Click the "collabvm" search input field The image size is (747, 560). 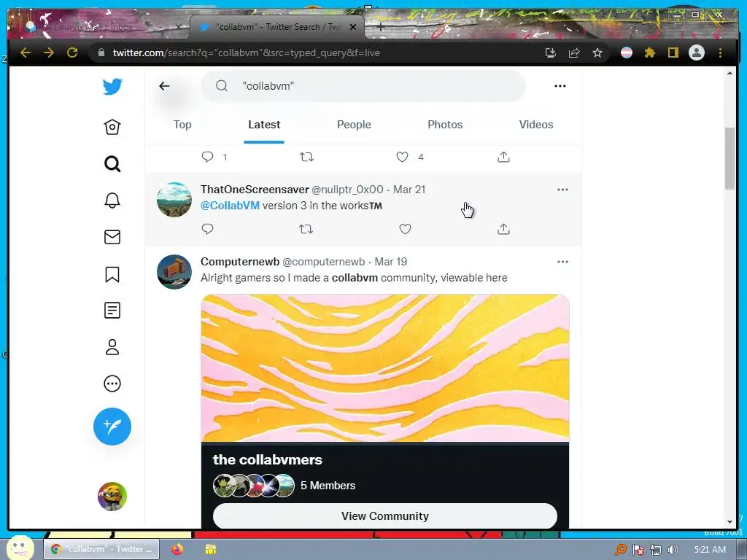tap(363, 86)
